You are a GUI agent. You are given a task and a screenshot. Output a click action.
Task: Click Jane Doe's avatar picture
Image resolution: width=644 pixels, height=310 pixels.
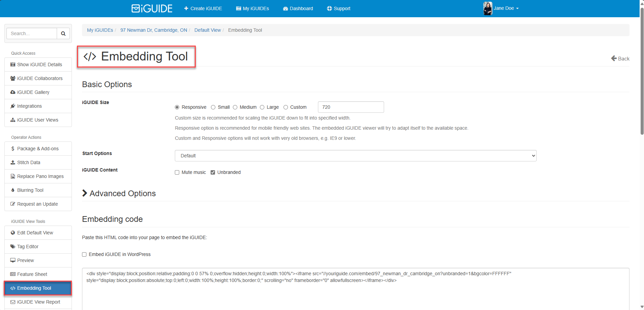click(x=488, y=8)
